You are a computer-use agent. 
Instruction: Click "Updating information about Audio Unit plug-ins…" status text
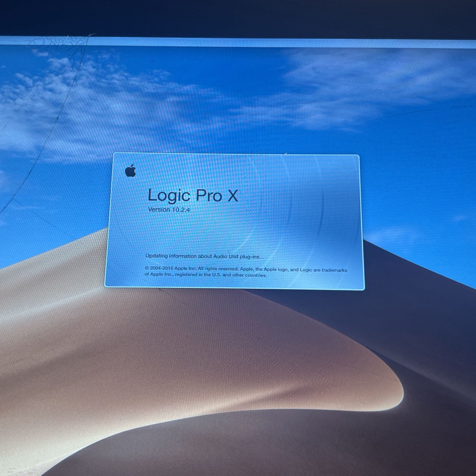[x=205, y=256]
